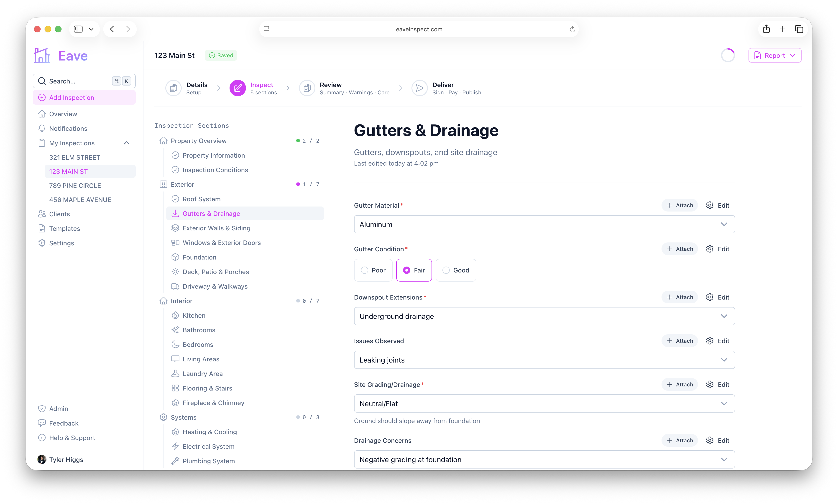Open Clients people icon in sidebar
Image resolution: width=838 pixels, height=504 pixels.
42,214
